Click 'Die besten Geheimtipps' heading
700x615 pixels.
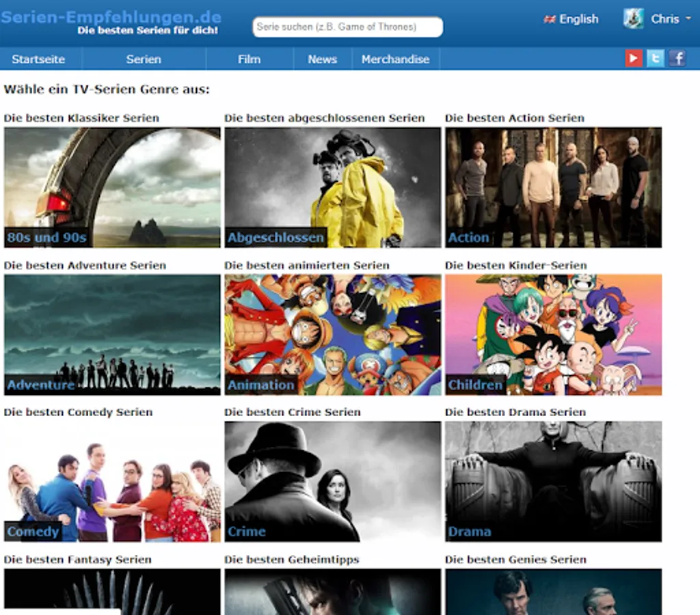291,559
